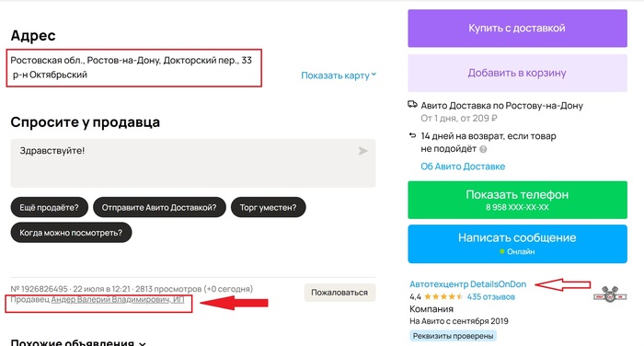The image size is (644, 346).
Task: Click the 4,4 rating number
Action: tap(415, 296)
